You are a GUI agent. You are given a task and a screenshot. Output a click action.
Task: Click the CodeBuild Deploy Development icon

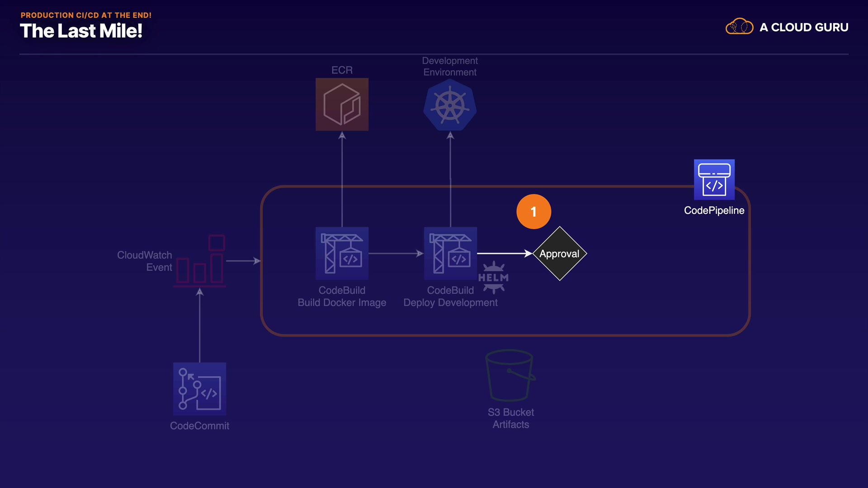(450, 253)
